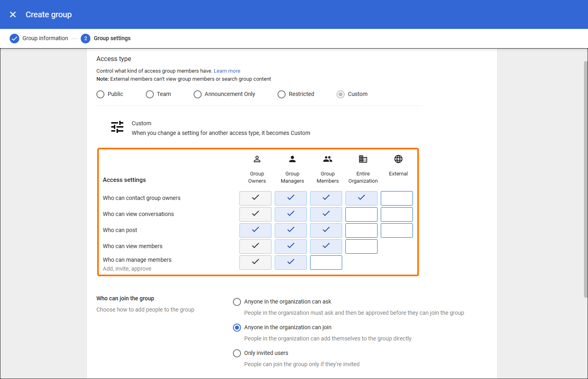Image resolution: width=588 pixels, height=379 pixels.
Task: Enable Entire Organization to view conversations
Action: (x=361, y=214)
